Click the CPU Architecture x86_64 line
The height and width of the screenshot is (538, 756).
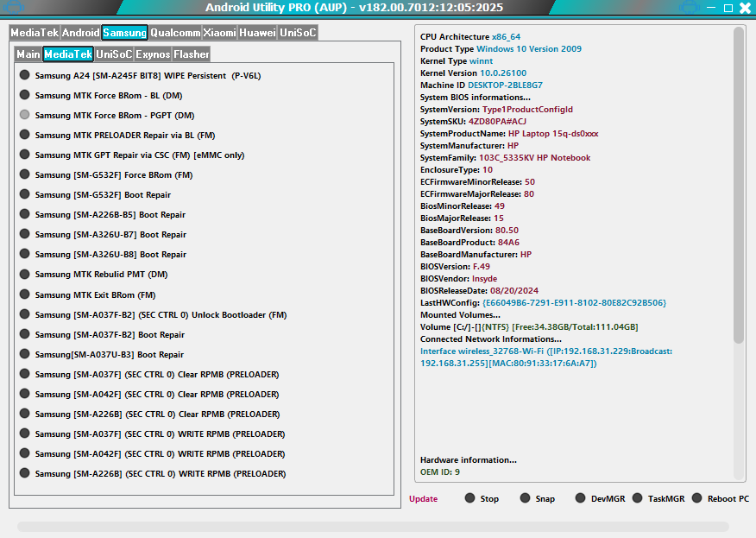click(x=470, y=36)
